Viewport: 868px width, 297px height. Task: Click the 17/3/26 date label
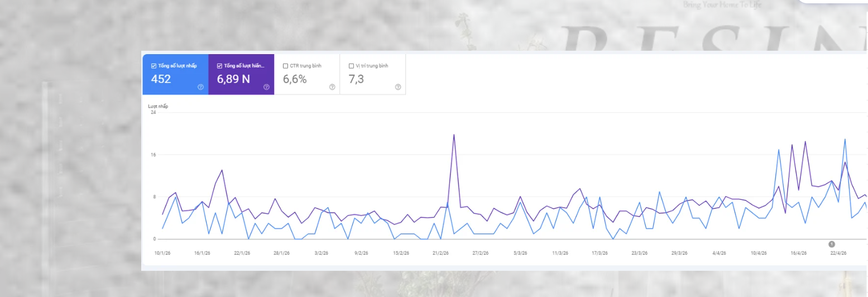click(x=600, y=253)
